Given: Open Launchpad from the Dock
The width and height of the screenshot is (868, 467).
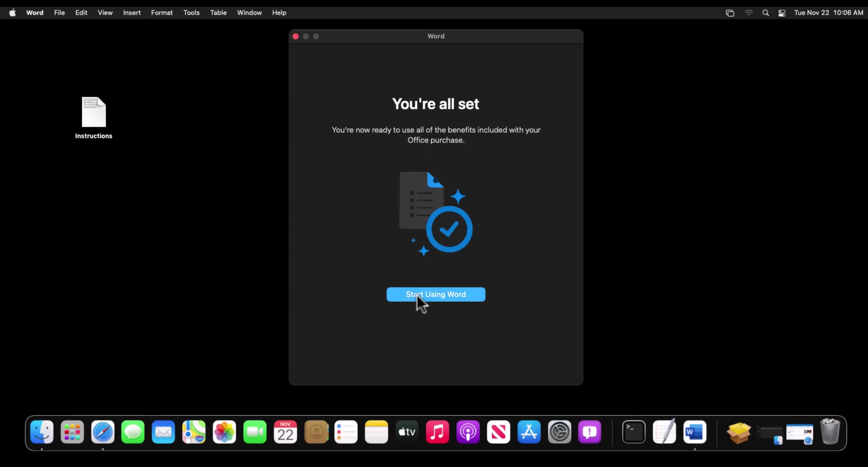Looking at the screenshot, I should pos(72,432).
